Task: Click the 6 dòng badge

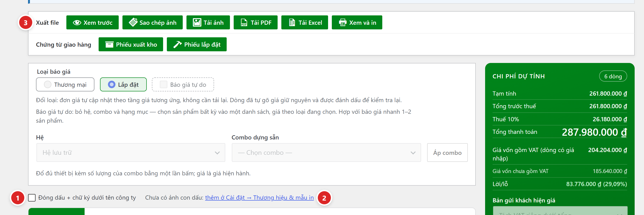Action: tap(613, 76)
